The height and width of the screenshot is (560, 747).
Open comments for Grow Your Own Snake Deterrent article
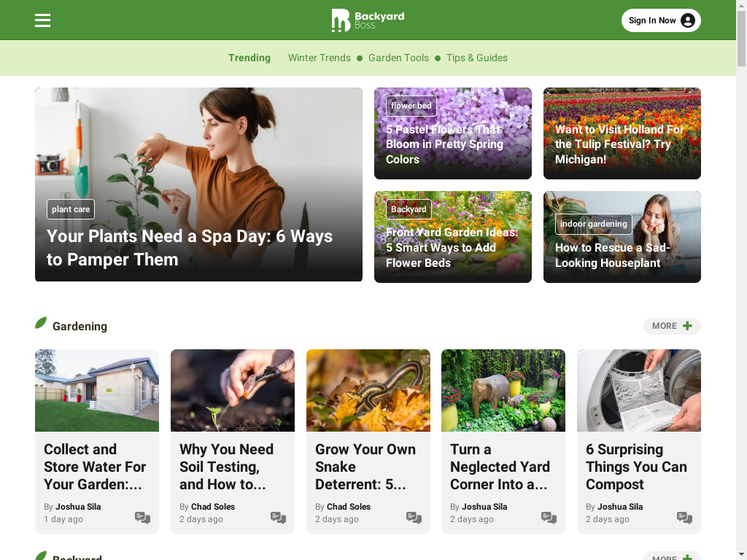tap(414, 518)
